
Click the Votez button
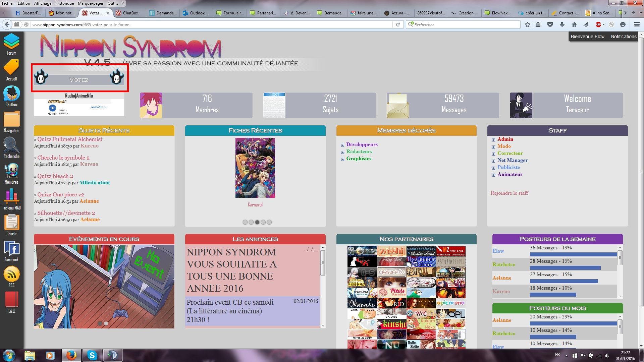79,80
